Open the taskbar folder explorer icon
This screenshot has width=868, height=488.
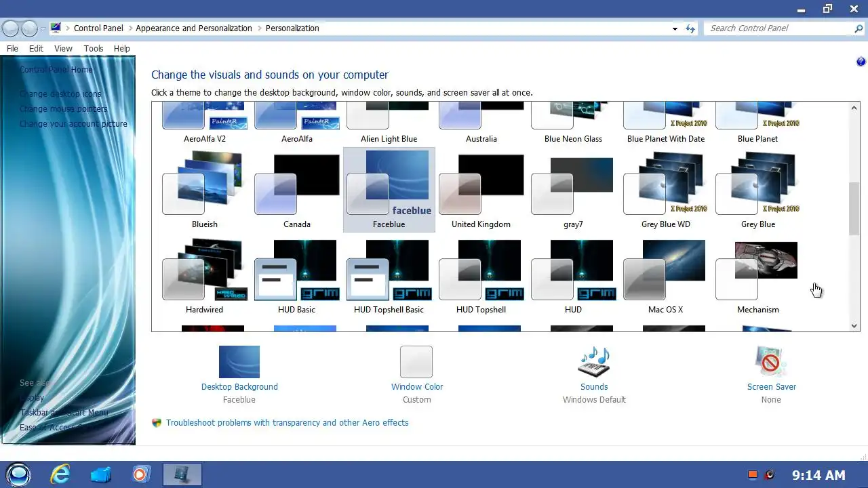click(100, 474)
